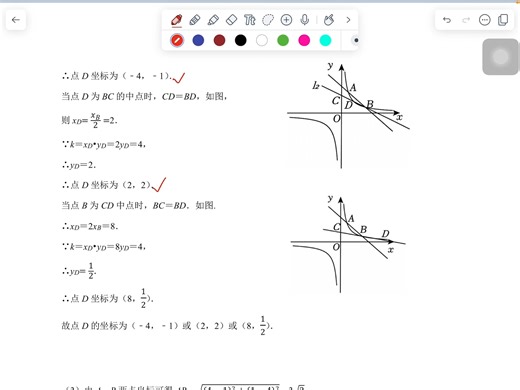Choose the dark red color swatch
Viewport: 520px width, 390px height.
[x=219, y=40]
